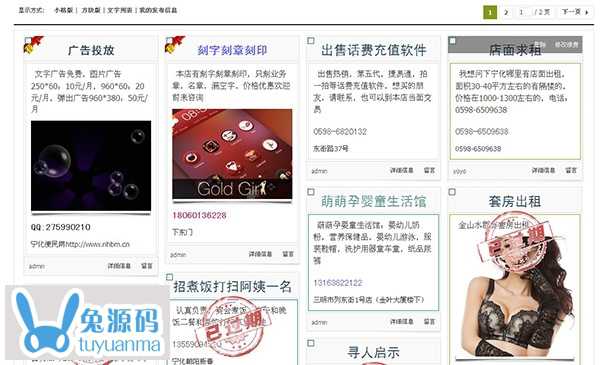Viewport: 600px width, 365px height.
Task: Open 我的发布信息 view
Action: [x=158, y=10]
